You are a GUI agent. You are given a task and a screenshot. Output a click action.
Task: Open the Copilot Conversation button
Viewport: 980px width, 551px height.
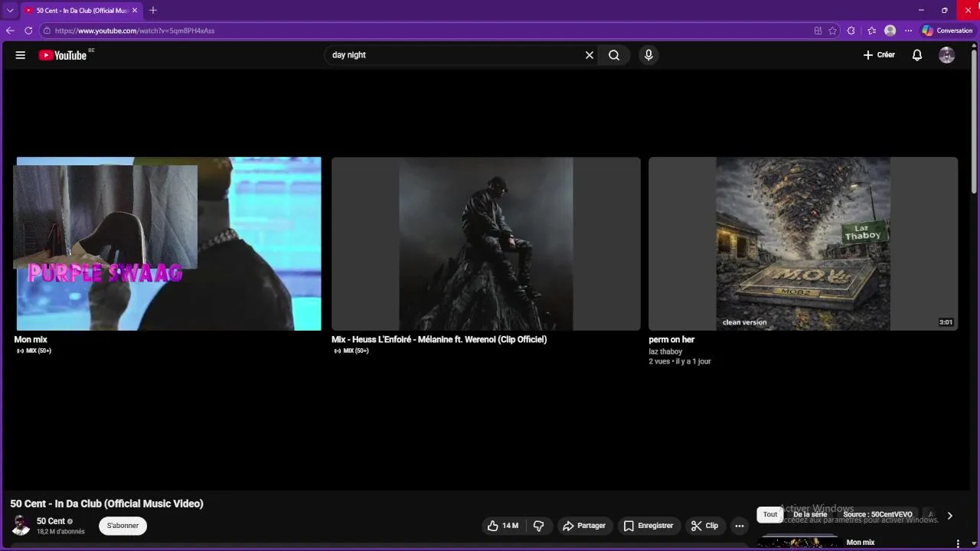pyautogui.click(x=947, y=31)
